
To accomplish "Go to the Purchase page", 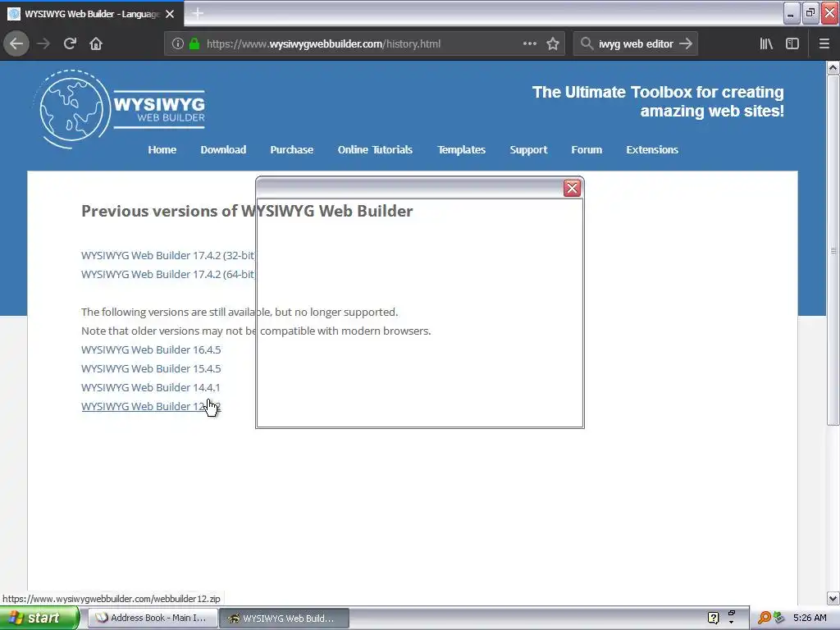I will tap(291, 150).
